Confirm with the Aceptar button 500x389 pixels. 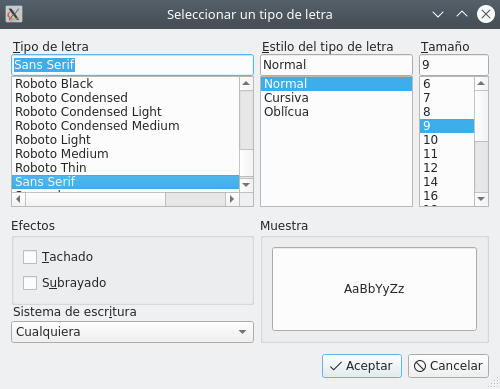click(362, 366)
